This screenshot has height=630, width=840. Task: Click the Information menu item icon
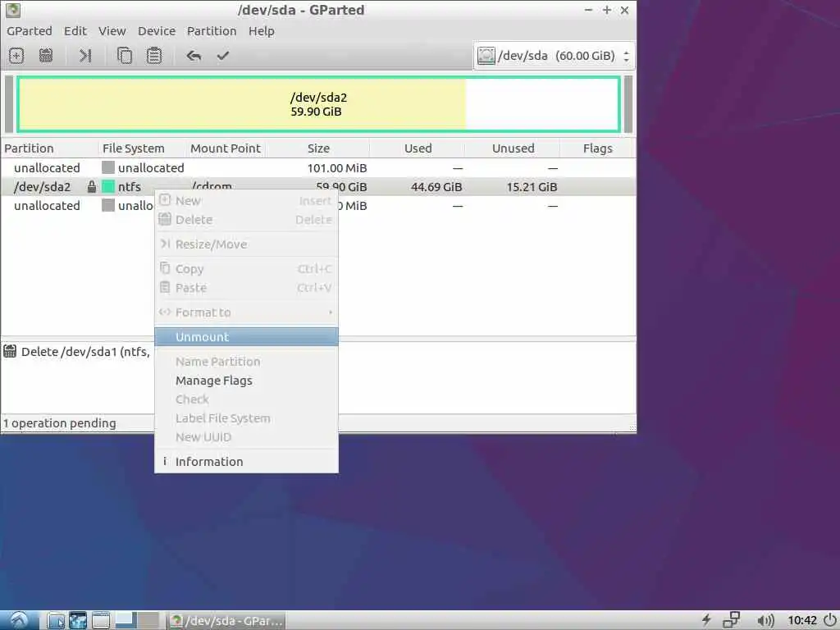[164, 461]
